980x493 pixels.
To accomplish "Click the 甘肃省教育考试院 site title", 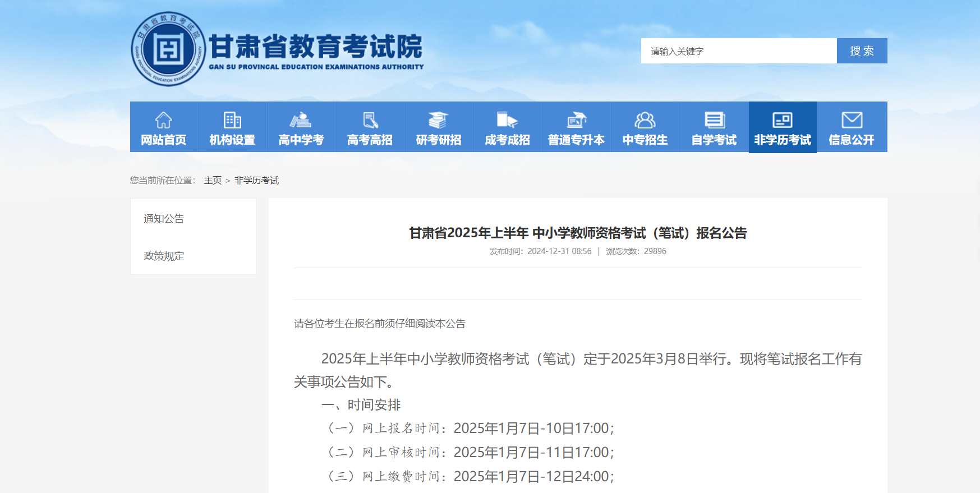I will pos(316,47).
